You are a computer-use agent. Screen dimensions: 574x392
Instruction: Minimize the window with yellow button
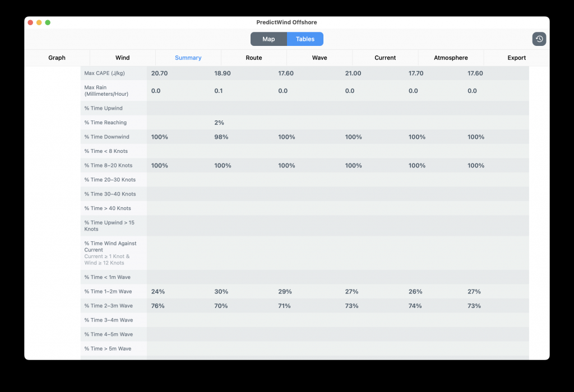tap(39, 22)
